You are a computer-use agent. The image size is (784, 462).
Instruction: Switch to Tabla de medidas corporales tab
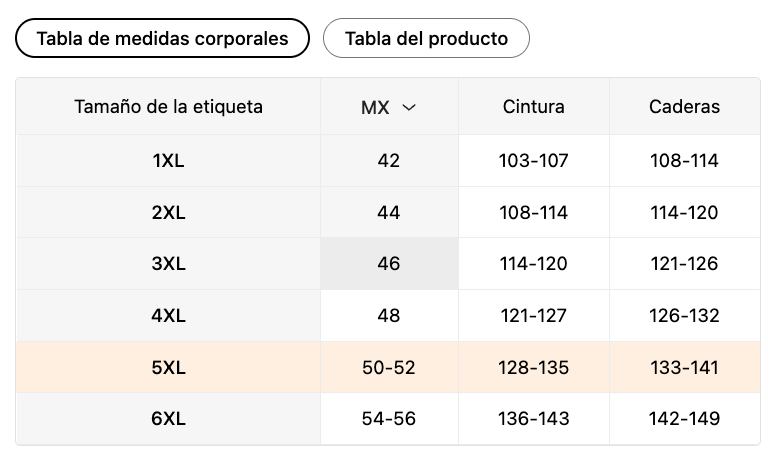pos(162,39)
